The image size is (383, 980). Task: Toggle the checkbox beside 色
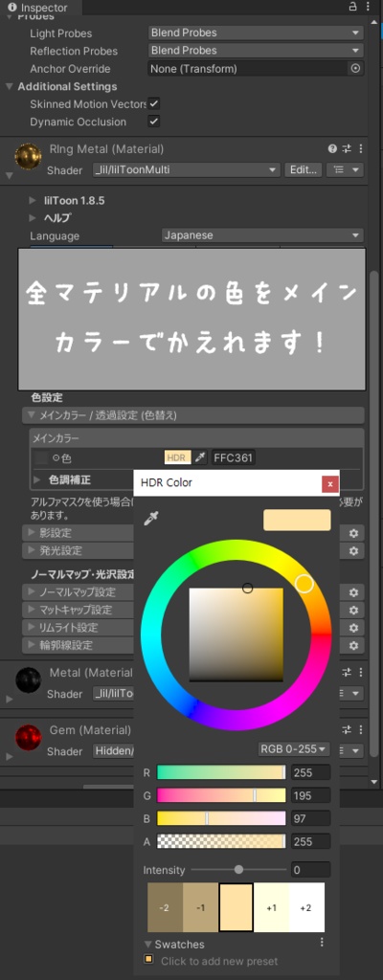point(41,458)
